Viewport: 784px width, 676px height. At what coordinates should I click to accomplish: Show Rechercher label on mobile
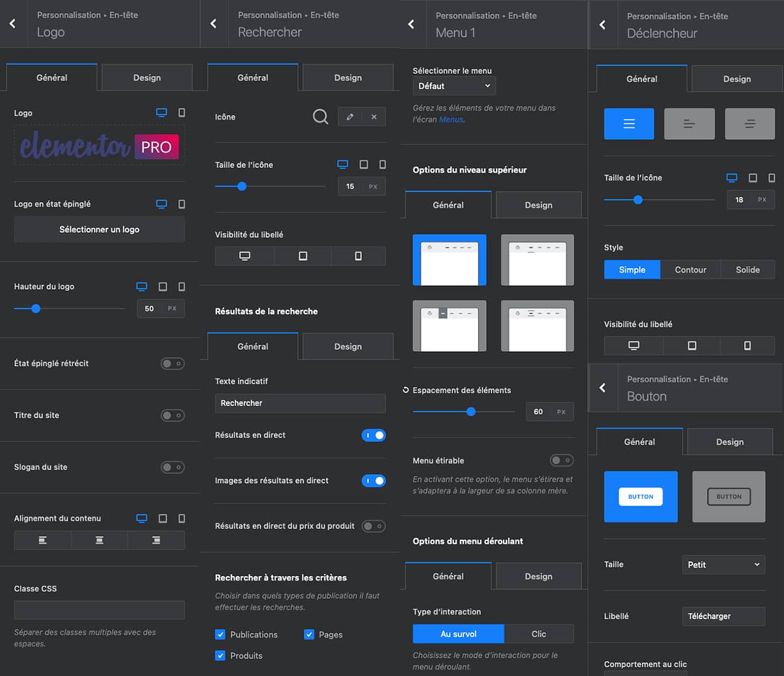coord(358,256)
